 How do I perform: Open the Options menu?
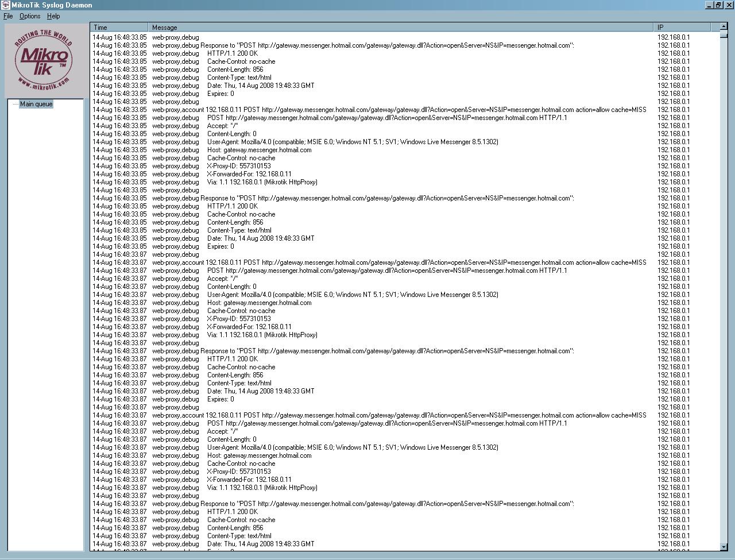[x=30, y=16]
